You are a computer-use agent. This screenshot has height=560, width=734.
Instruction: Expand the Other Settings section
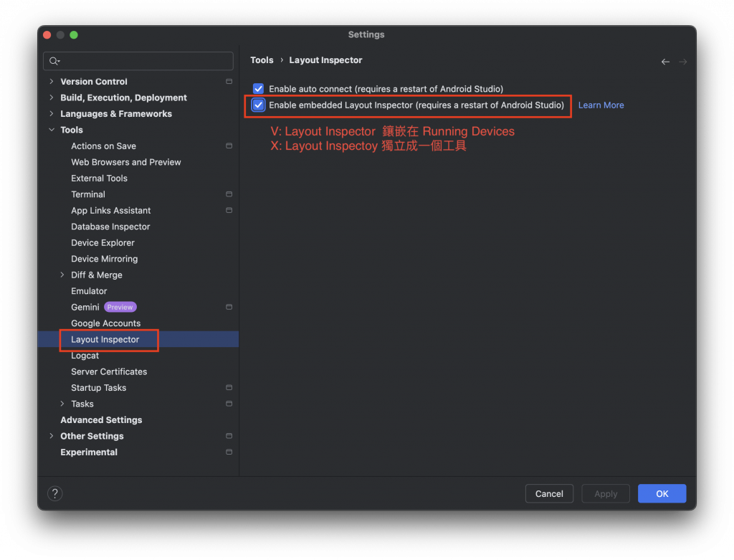coord(52,436)
